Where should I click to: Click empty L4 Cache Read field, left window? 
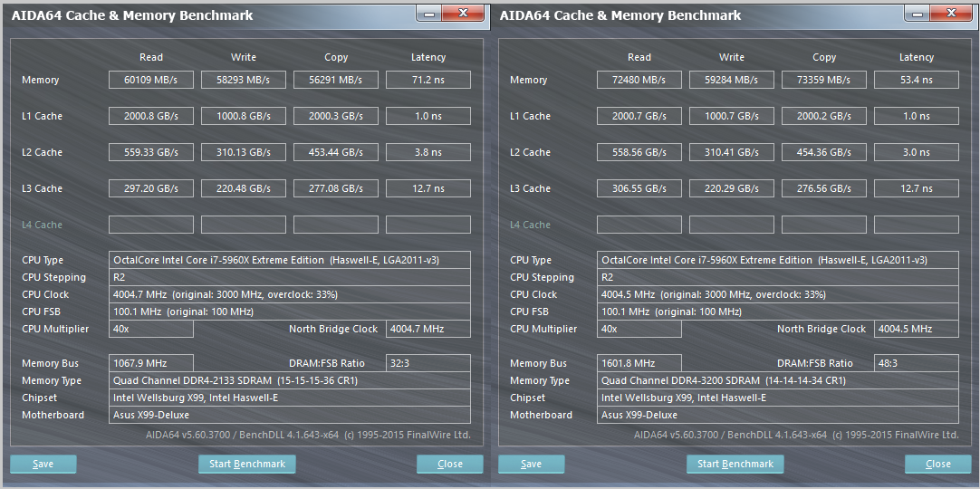point(151,225)
